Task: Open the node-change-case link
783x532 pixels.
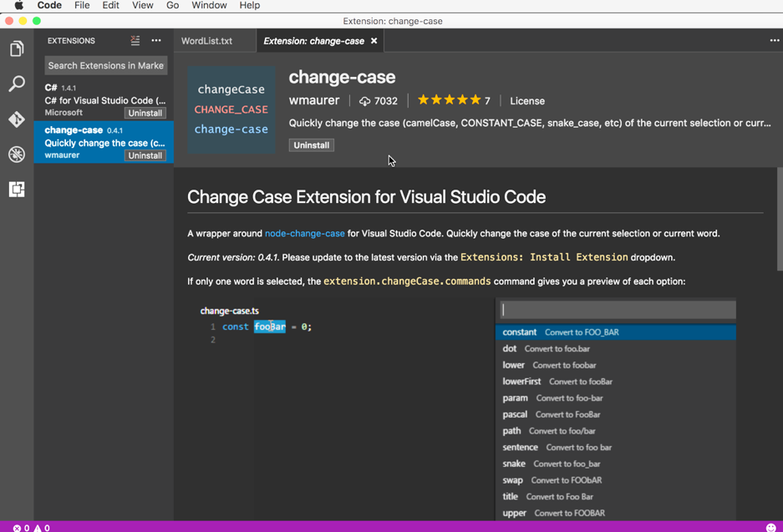Action: tap(305, 234)
